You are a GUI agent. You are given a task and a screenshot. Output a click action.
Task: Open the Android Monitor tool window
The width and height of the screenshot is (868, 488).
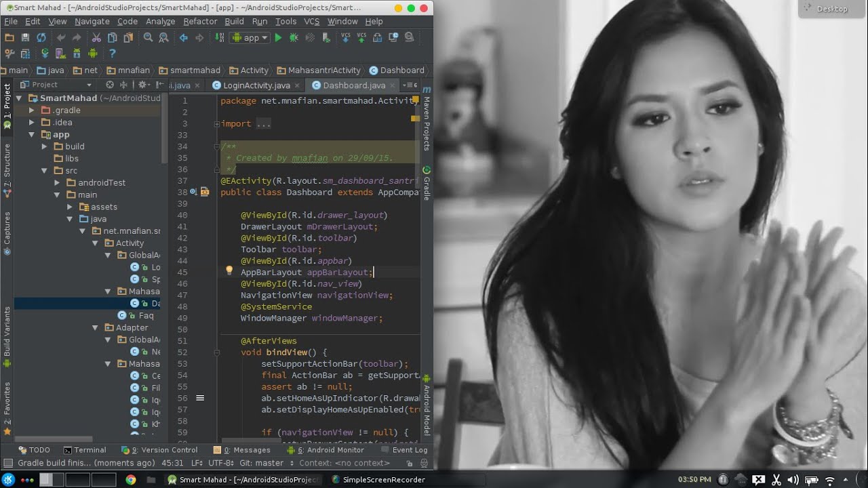pyautogui.click(x=325, y=450)
